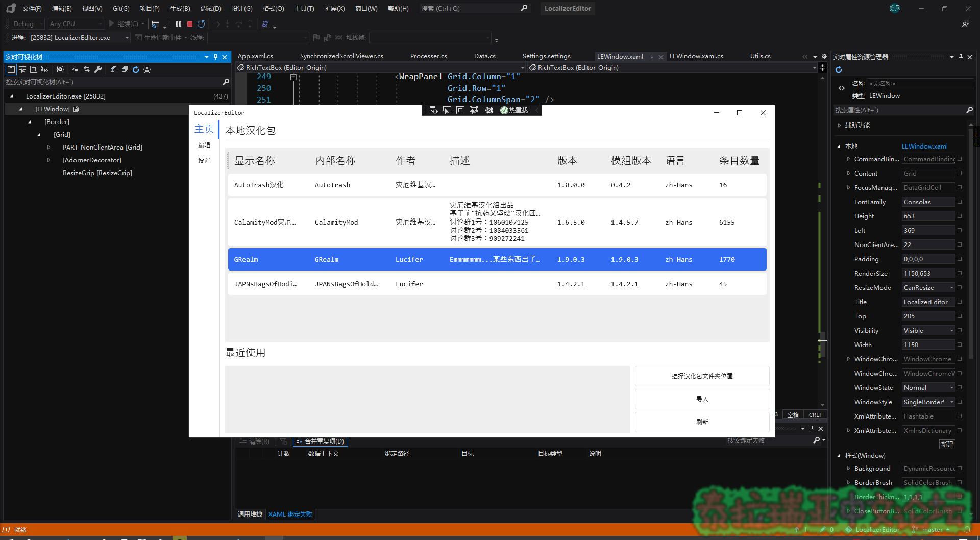Toggle 合并重复项 option in binding failures panel

pos(320,441)
